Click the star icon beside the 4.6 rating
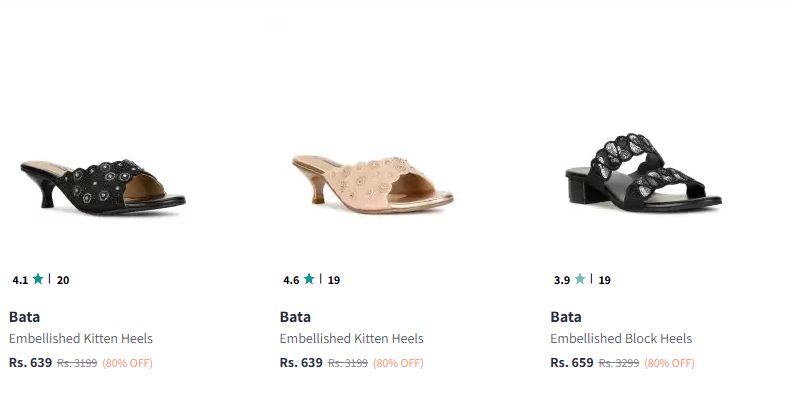This screenshot has height=395, width=790. 309,279
